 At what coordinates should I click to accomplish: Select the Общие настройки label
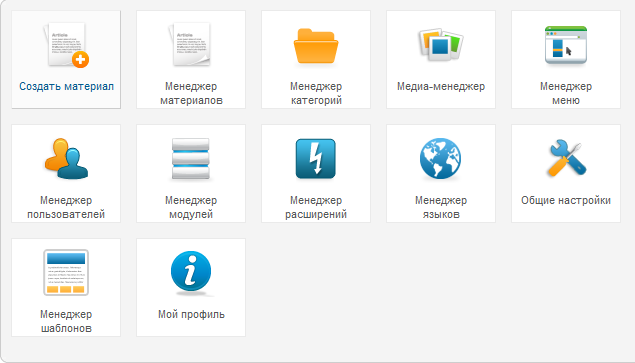[566, 200]
